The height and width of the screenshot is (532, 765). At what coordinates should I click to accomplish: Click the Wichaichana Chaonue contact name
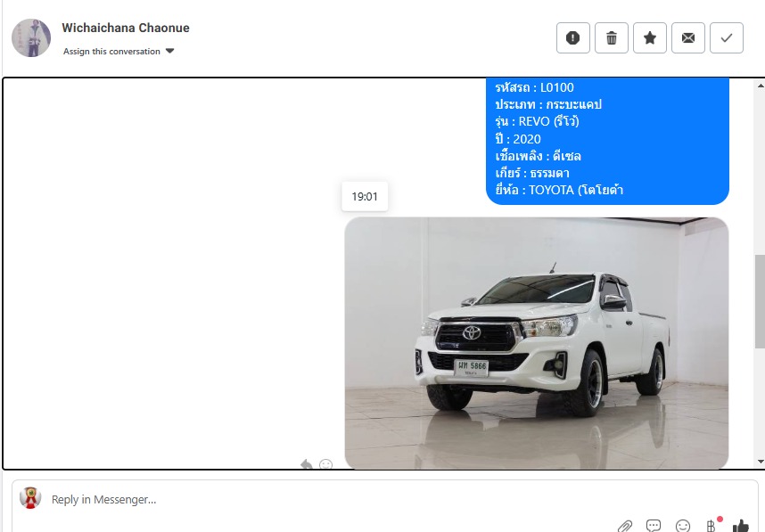(x=126, y=28)
